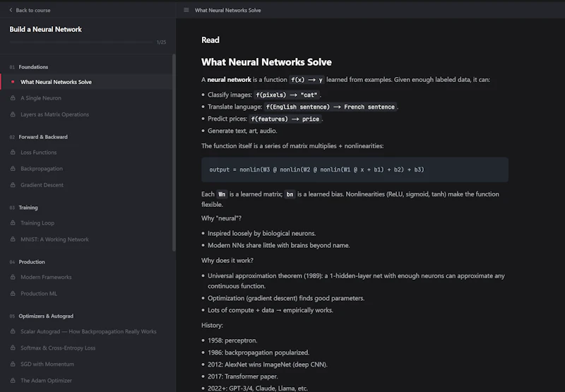Click the 01 Foundations section header
This screenshot has height=392, width=565.
coord(29,67)
